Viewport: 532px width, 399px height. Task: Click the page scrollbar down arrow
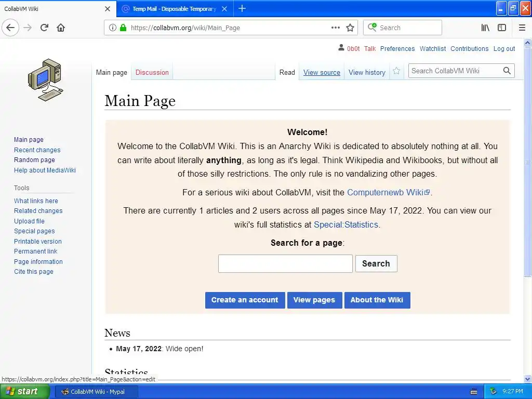[x=528, y=379]
